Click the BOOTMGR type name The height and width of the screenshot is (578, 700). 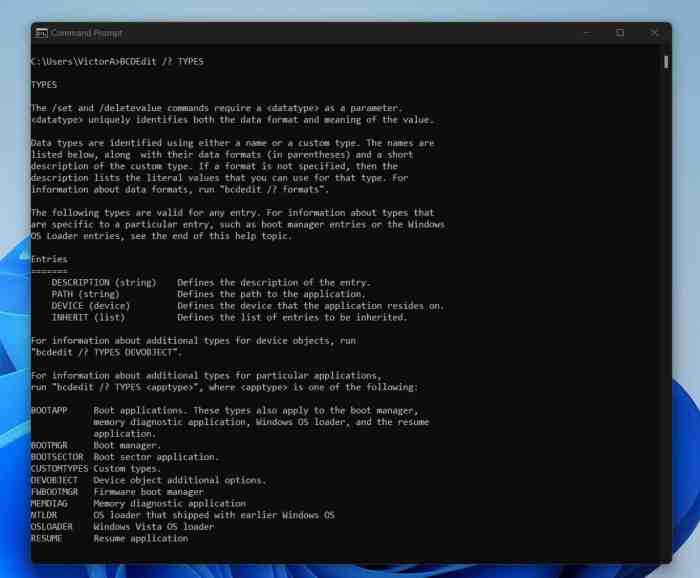(x=49, y=445)
